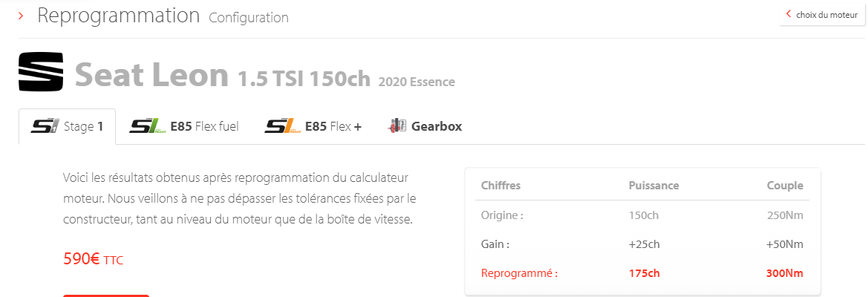Image resolution: width=868 pixels, height=297 pixels.
Task: Click the orange E85 Flex + logo
Action: pyautogui.click(x=283, y=126)
